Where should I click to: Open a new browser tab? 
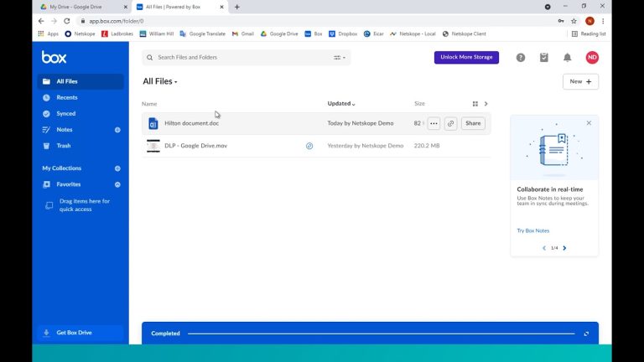pos(237,7)
